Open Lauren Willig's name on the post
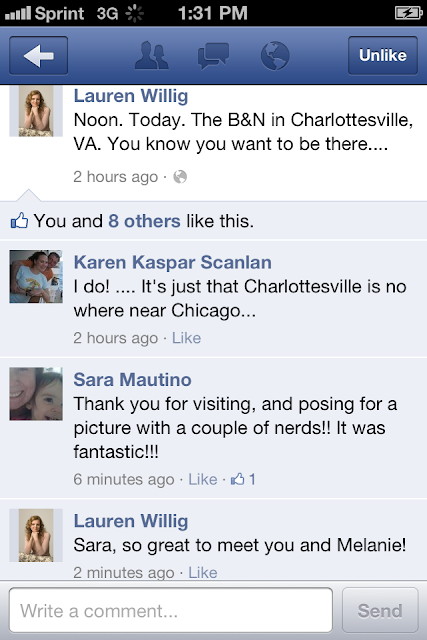427x640 pixels. 131,96
